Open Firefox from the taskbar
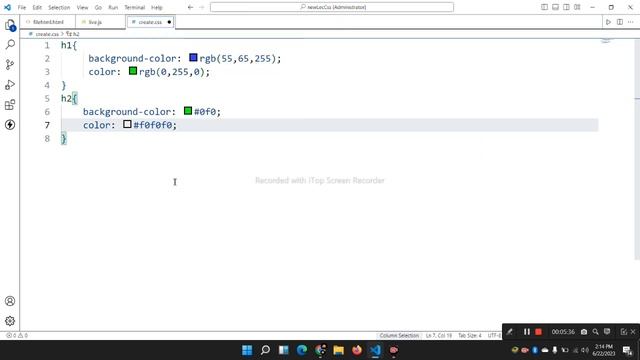This screenshot has height=360, width=640. 357,350
